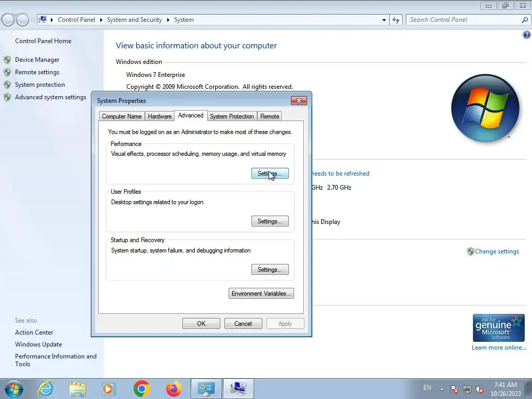Open Action Center link
The height and width of the screenshot is (399, 532).
coord(34,332)
